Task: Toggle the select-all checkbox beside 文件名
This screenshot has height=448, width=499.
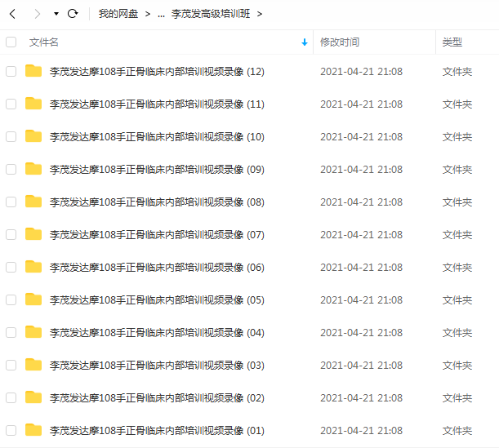Action: tap(11, 42)
